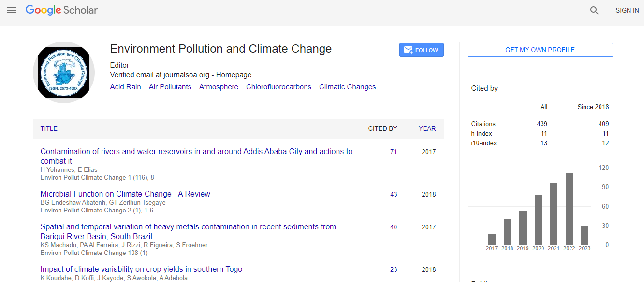
Task: Sort articles by Year column header
Action: 427,128
